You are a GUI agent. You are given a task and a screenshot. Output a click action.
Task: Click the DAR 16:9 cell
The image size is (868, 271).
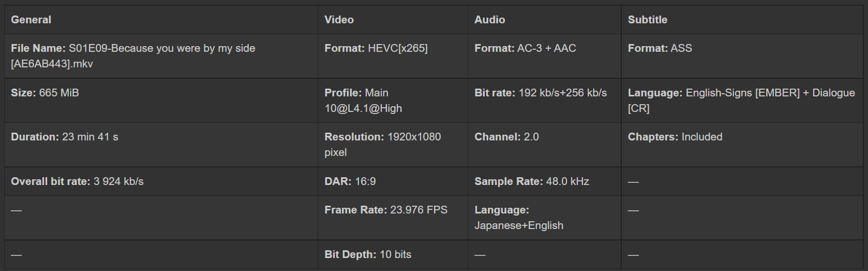tap(350, 181)
